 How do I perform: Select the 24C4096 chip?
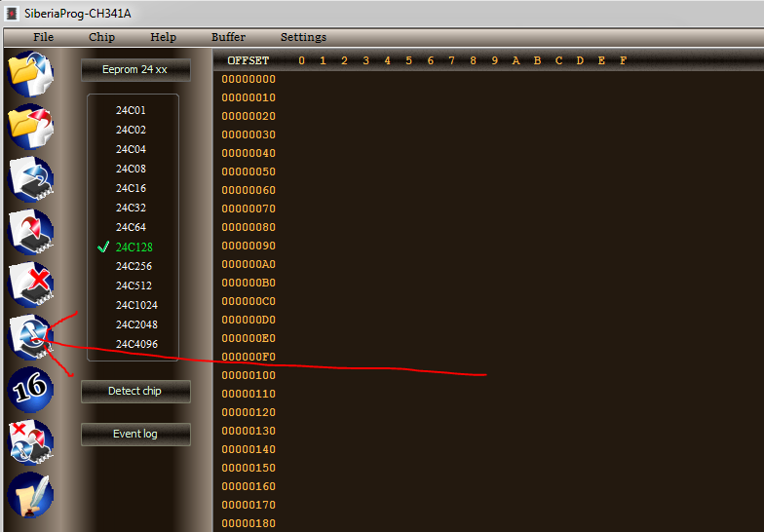pyautogui.click(x=136, y=344)
